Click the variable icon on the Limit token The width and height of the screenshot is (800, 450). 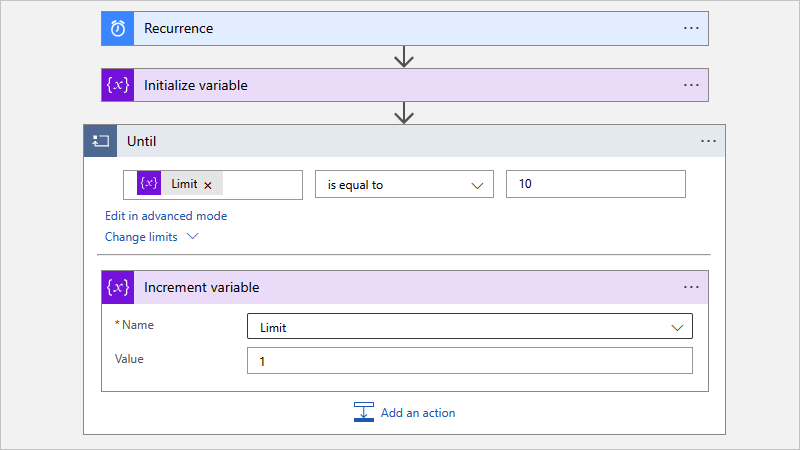pyautogui.click(x=149, y=184)
